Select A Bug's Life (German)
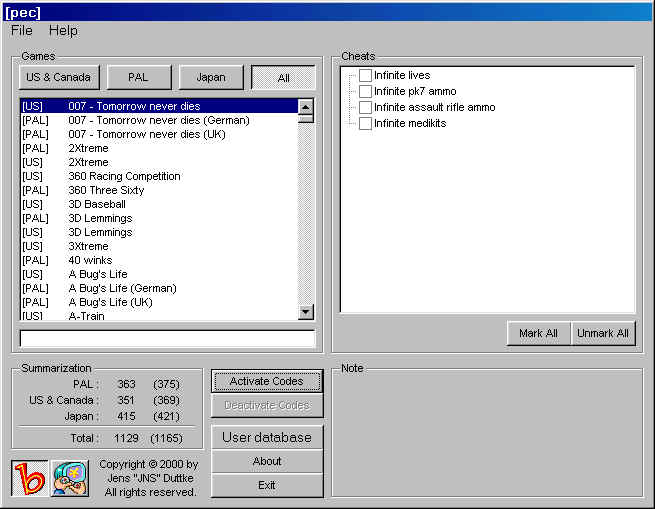 (x=159, y=288)
